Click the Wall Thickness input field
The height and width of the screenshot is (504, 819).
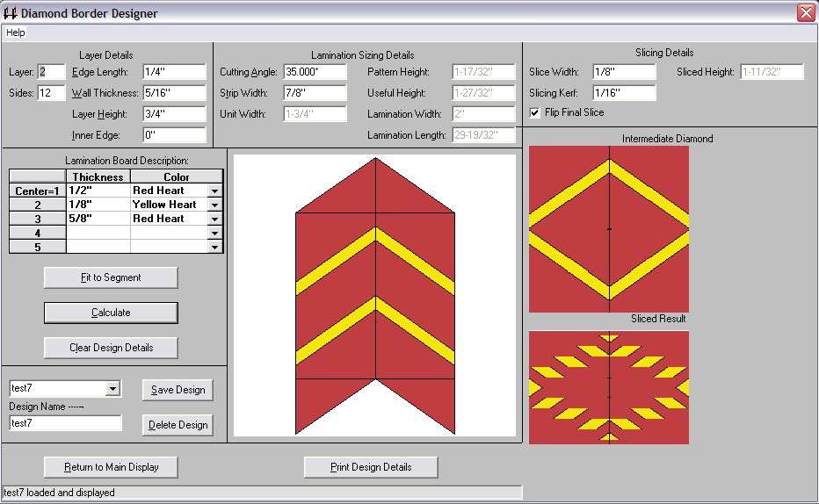(x=175, y=93)
